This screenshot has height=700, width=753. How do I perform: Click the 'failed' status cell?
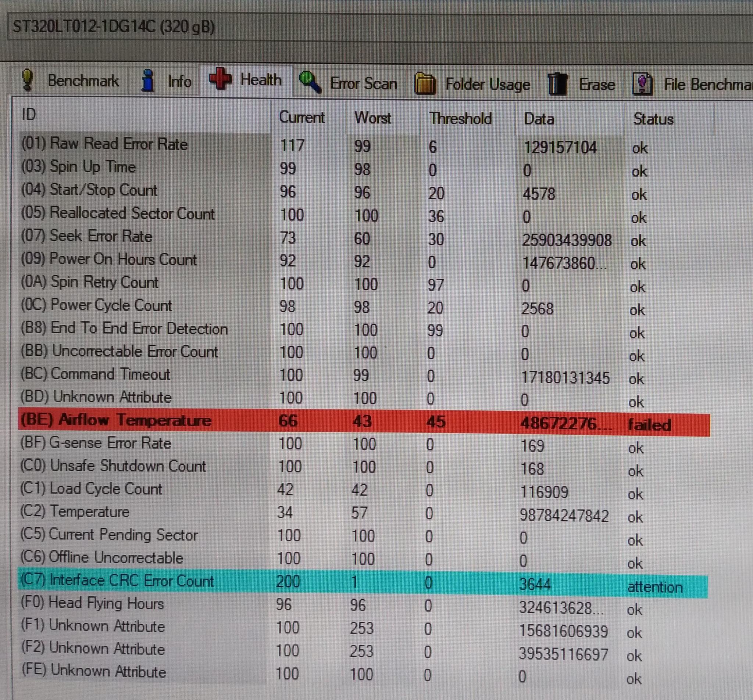[650, 425]
